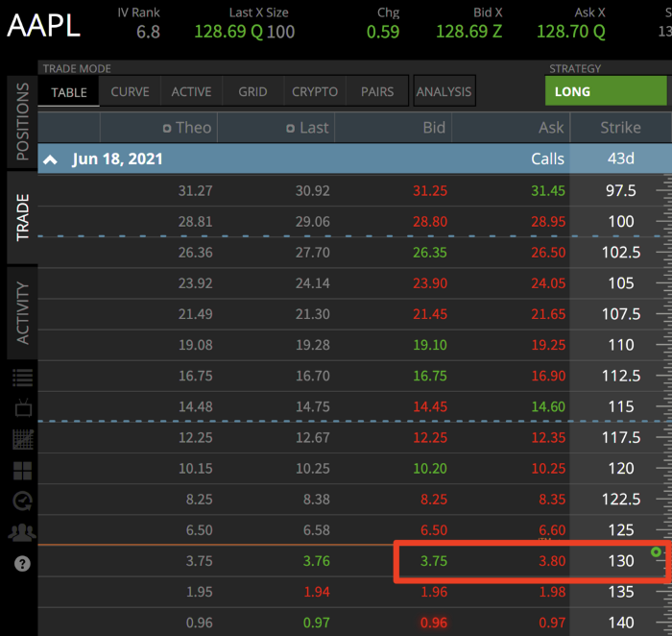The width and height of the screenshot is (672, 636).
Task: Open the chart icon in sidebar
Action: [23, 439]
